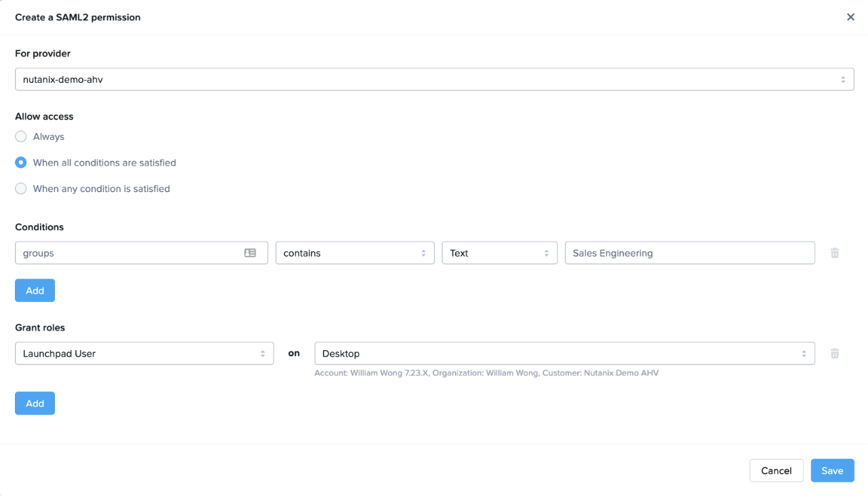Viewport: 868px width, 496px height.
Task: Focus the Sales Engineering value field
Action: pos(689,253)
